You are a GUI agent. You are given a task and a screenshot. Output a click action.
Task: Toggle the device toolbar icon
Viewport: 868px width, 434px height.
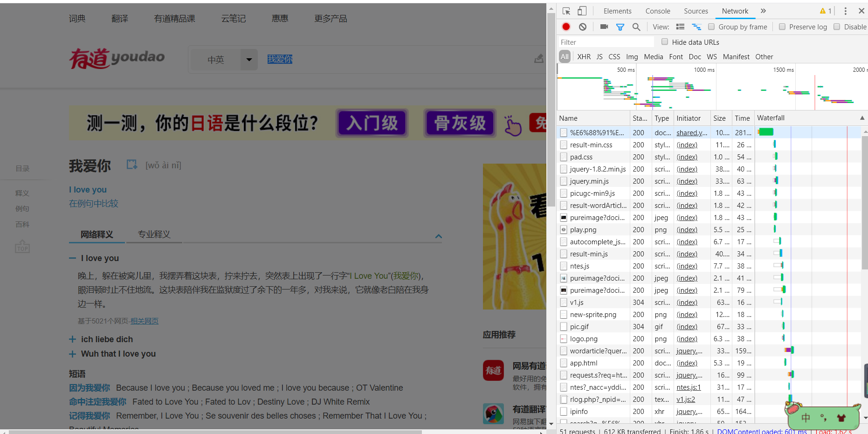click(582, 11)
